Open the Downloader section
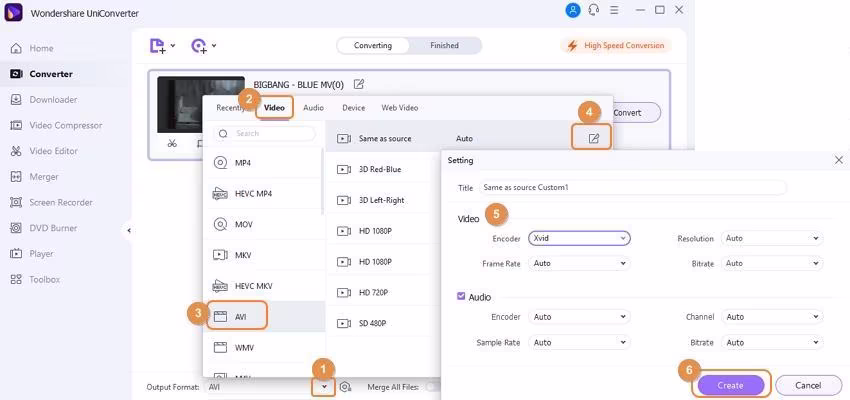850x400 pixels. 44,100
